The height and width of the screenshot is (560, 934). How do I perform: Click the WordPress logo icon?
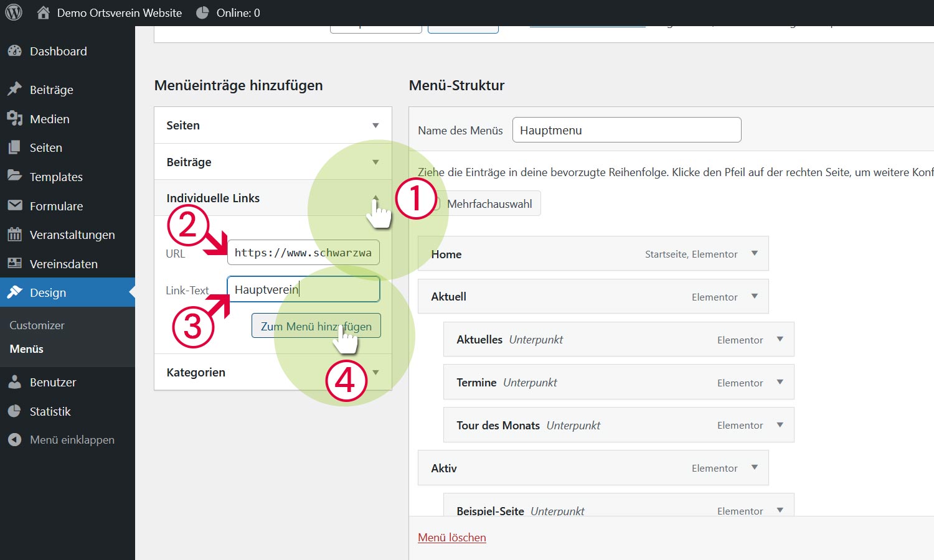click(x=14, y=12)
